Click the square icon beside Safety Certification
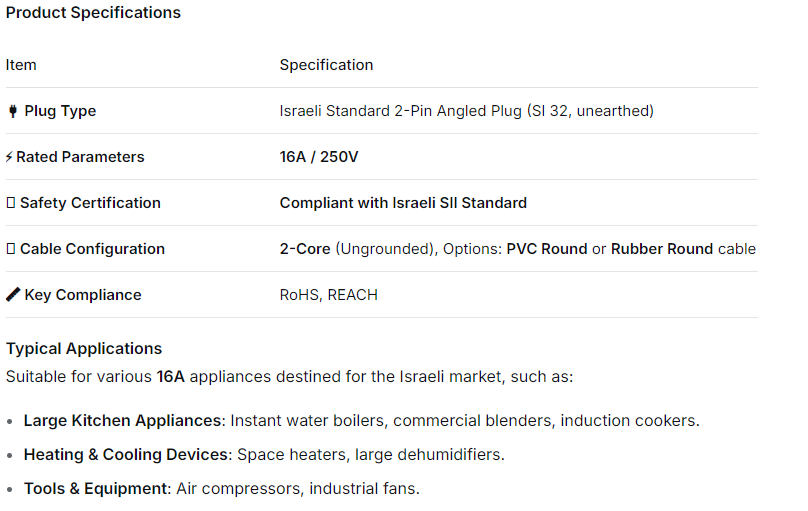 point(11,203)
